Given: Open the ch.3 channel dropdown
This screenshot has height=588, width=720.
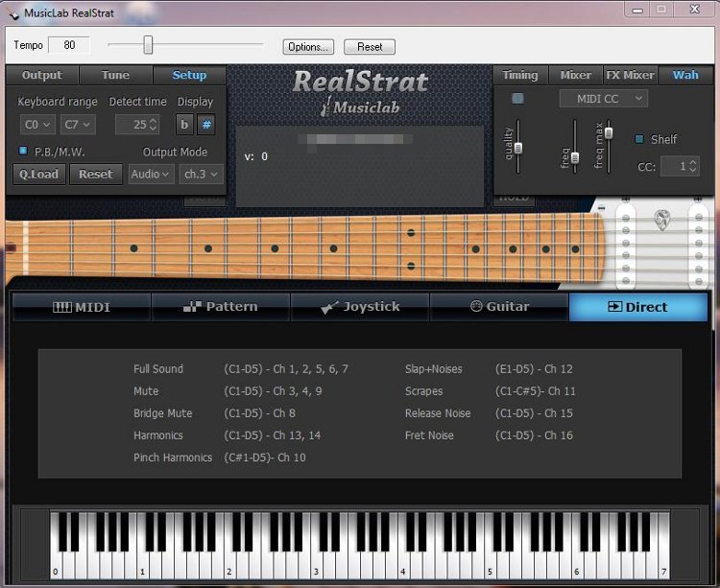Looking at the screenshot, I should 202,175.
